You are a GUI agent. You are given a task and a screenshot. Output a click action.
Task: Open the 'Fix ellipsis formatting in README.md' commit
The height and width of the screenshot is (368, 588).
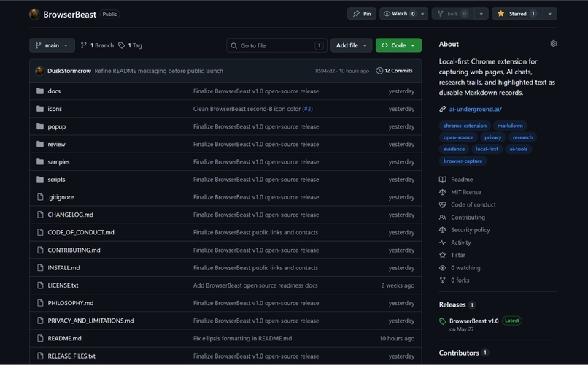coord(242,338)
